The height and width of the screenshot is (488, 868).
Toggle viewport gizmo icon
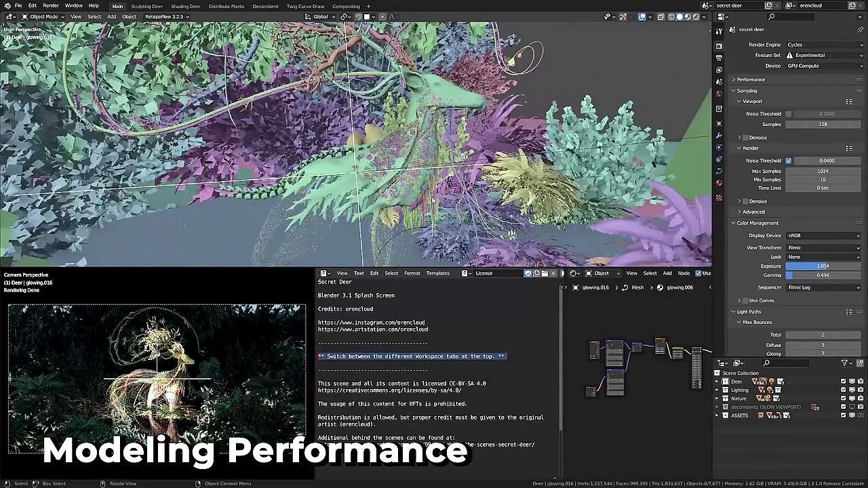(x=625, y=17)
